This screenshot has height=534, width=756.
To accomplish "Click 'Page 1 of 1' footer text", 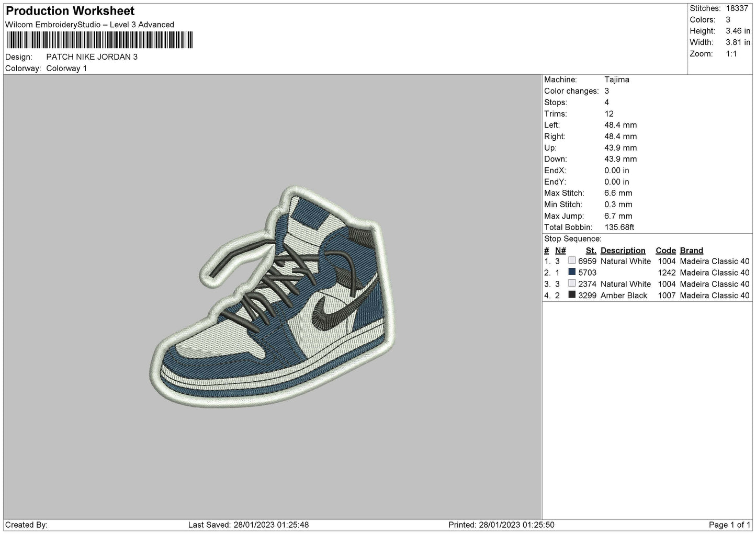I will 730,525.
